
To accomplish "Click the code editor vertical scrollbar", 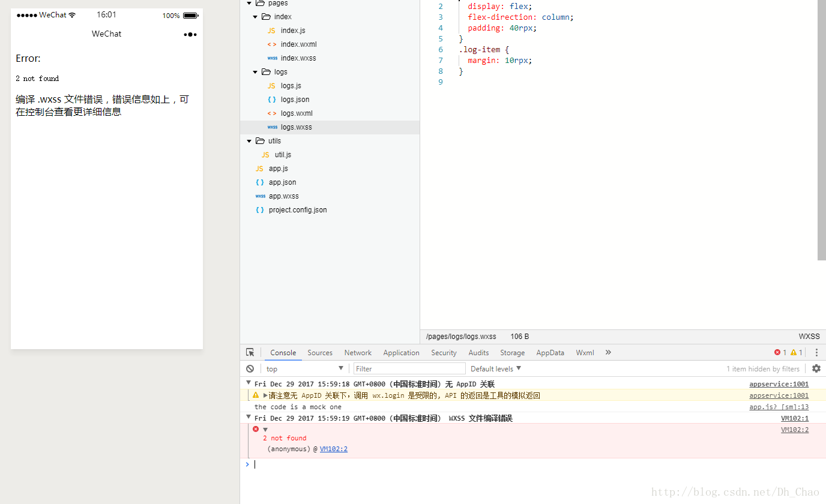I will tap(822, 130).
